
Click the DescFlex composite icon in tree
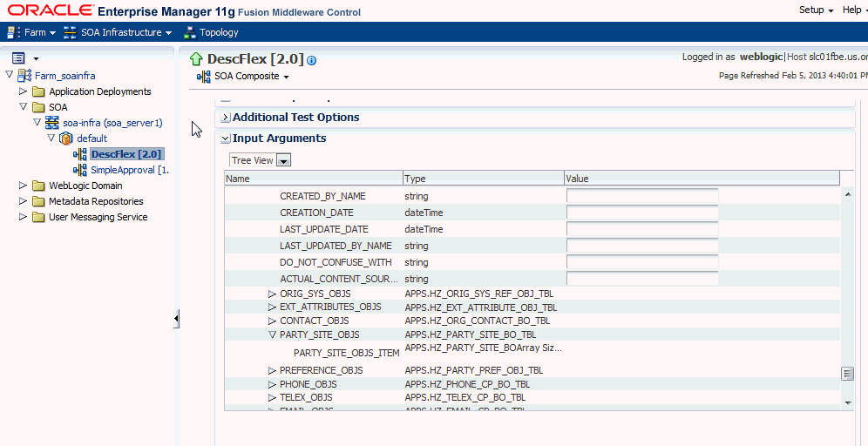click(80, 154)
